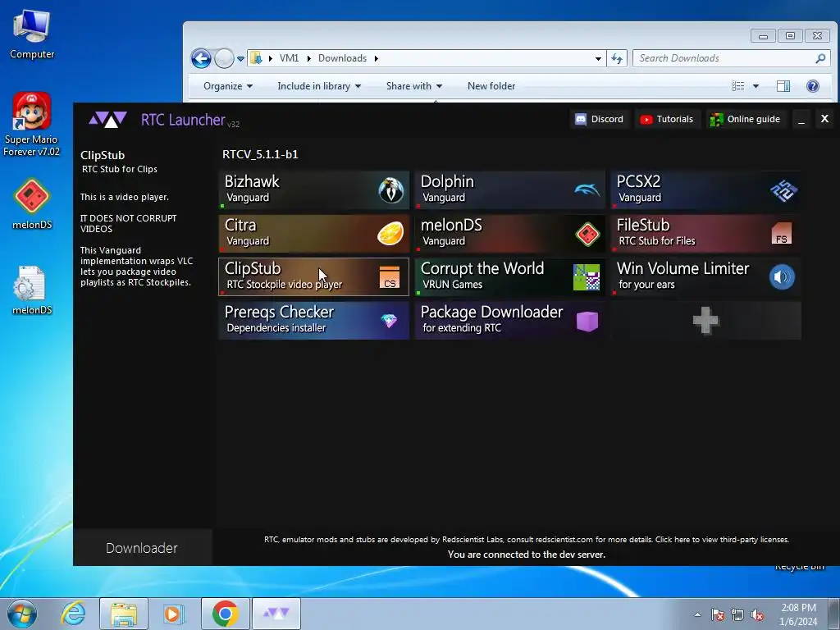Open Windows Explorer from taskbar
Viewport: 840px width, 630px height.
click(124, 614)
